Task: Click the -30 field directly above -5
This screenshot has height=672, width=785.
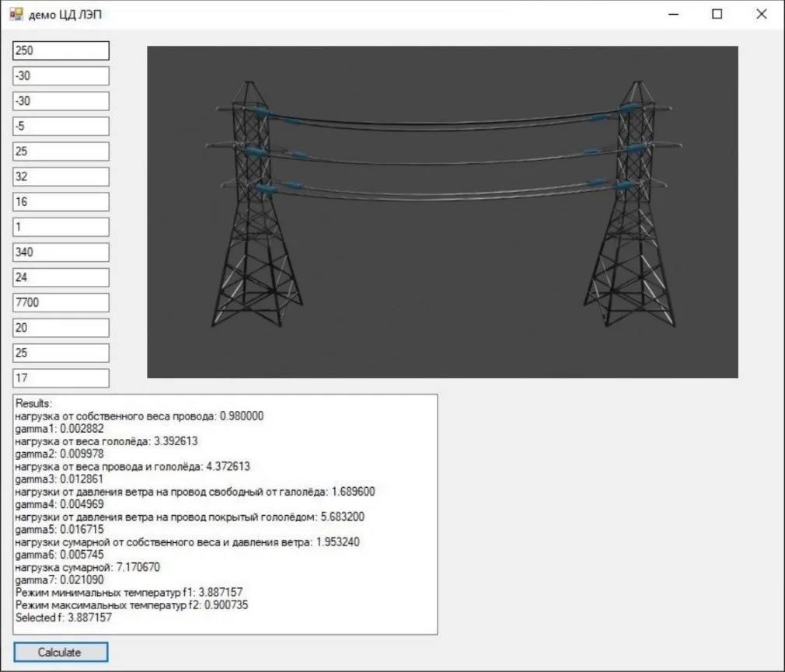Action: [61, 101]
